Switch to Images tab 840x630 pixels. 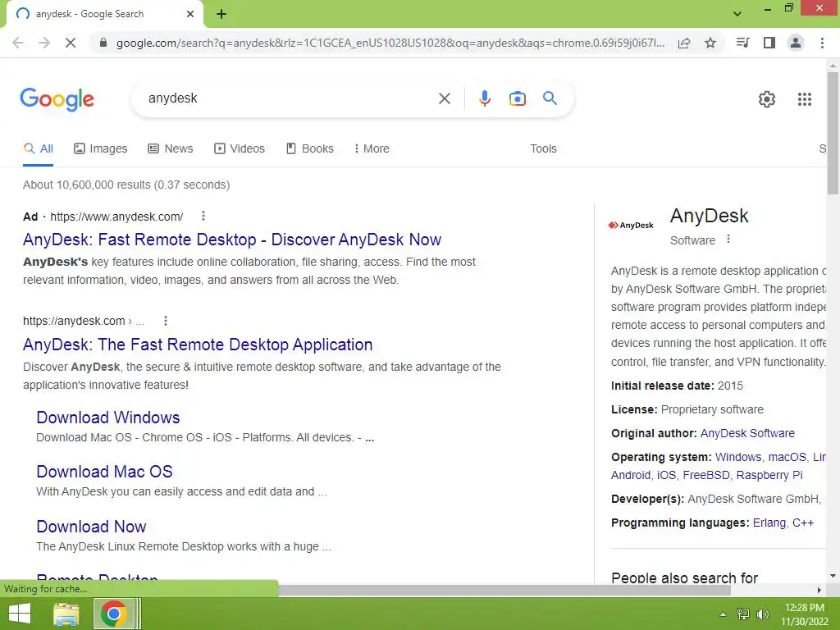point(101,149)
